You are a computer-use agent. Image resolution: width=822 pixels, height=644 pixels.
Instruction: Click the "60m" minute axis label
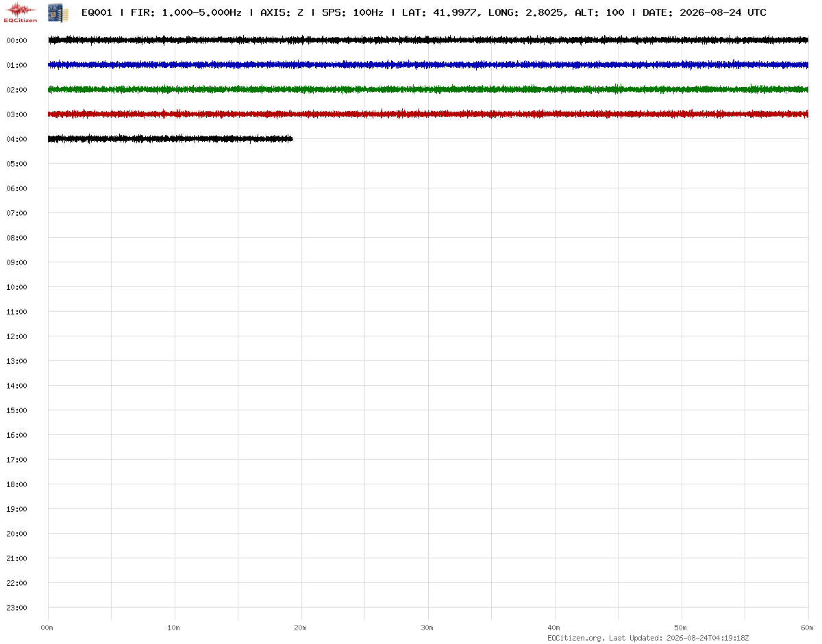coord(808,628)
